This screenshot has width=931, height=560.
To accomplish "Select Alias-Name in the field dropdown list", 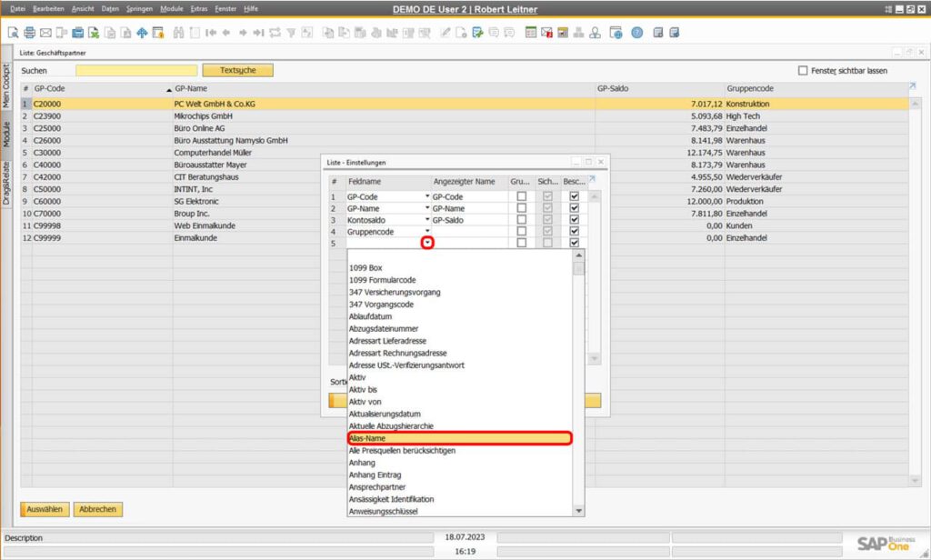I will (459, 438).
